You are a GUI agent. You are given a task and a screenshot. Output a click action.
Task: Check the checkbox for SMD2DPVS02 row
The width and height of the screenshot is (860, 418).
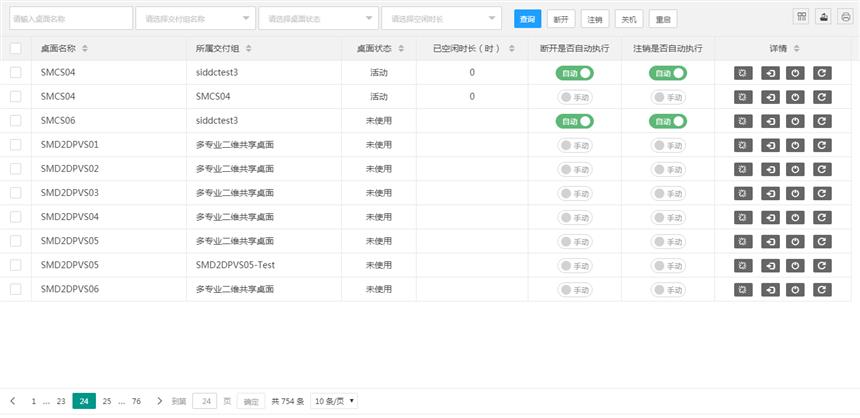[x=15, y=169]
